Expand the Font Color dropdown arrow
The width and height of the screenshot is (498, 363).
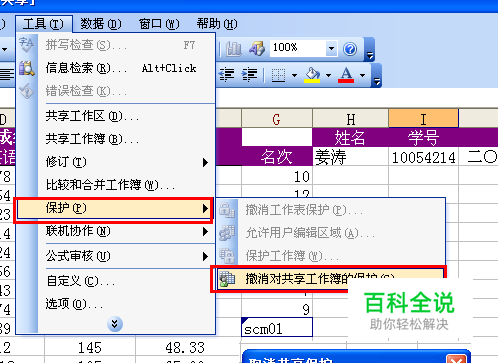pyautogui.click(x=362, y=75)
